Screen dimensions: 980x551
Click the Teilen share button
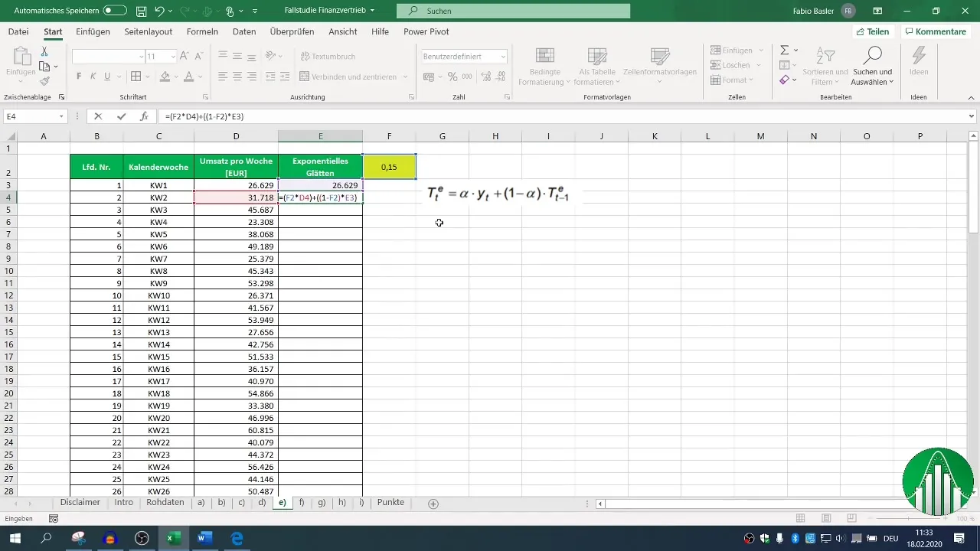coord(873,31)
